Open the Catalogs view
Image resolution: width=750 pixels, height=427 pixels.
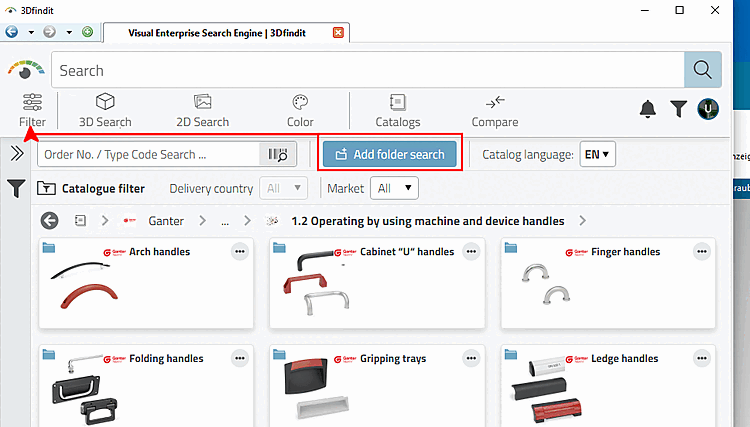point(397,110)
